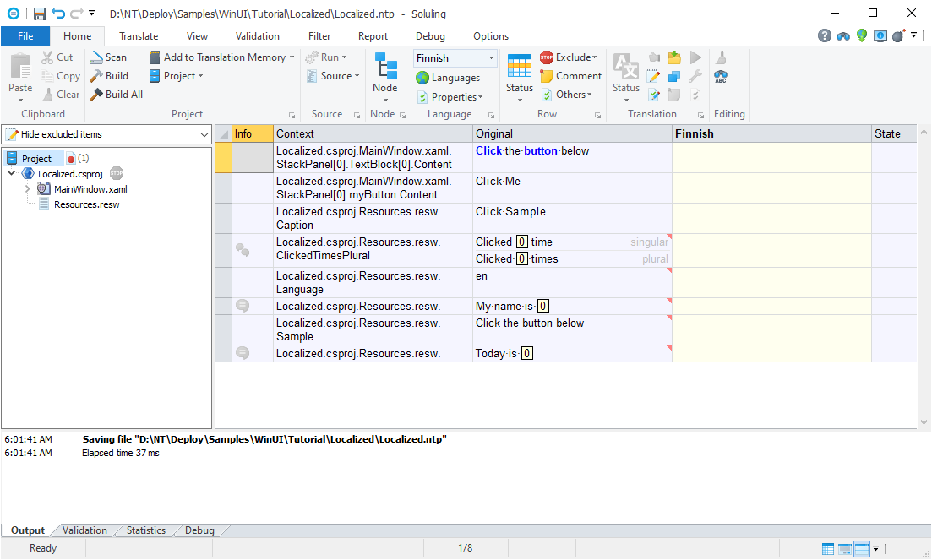Switch to the Statistics bottom tab
Viewport: 932px width, 560px height.
[x=145, y=530]
